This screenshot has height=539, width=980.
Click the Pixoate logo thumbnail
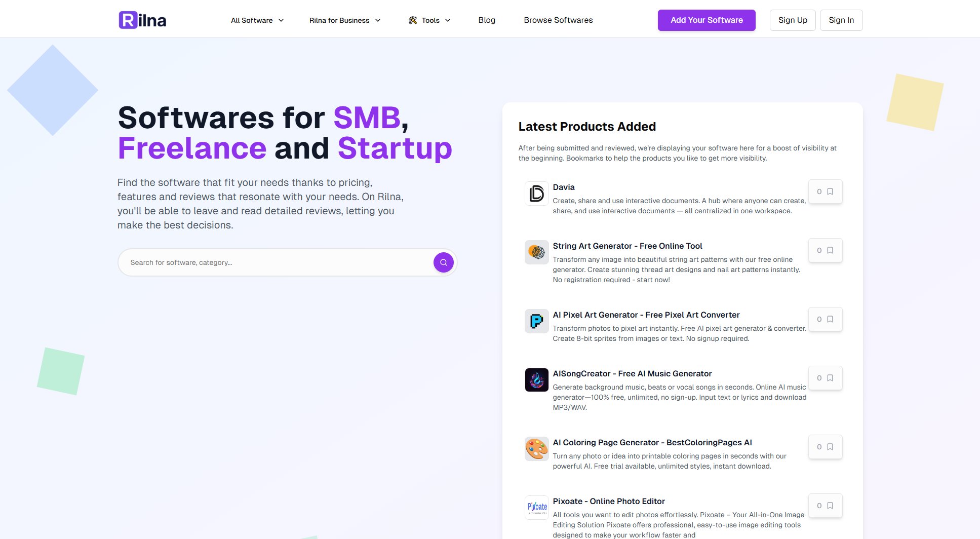(536, 508)
